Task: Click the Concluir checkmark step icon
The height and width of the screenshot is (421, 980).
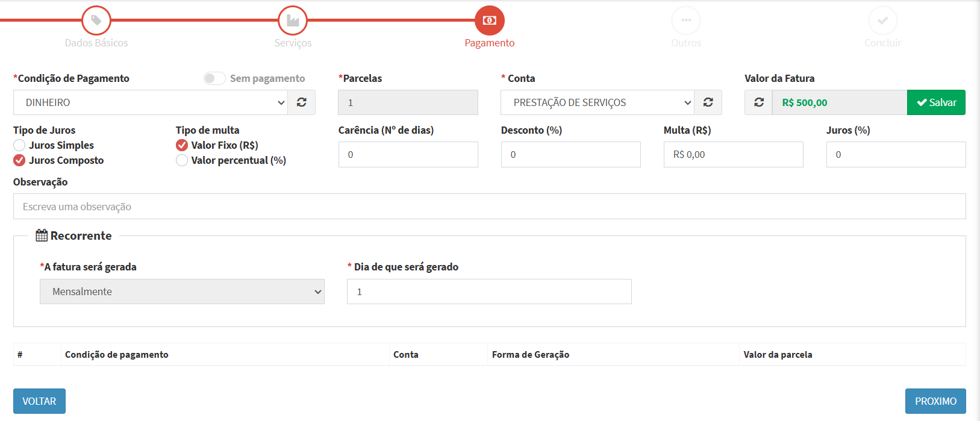Action: click(x=882, y=20)
